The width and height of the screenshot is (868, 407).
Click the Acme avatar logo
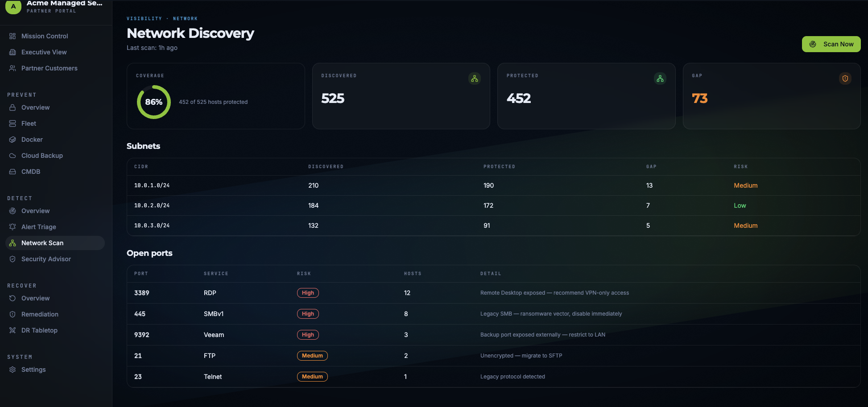13,7
